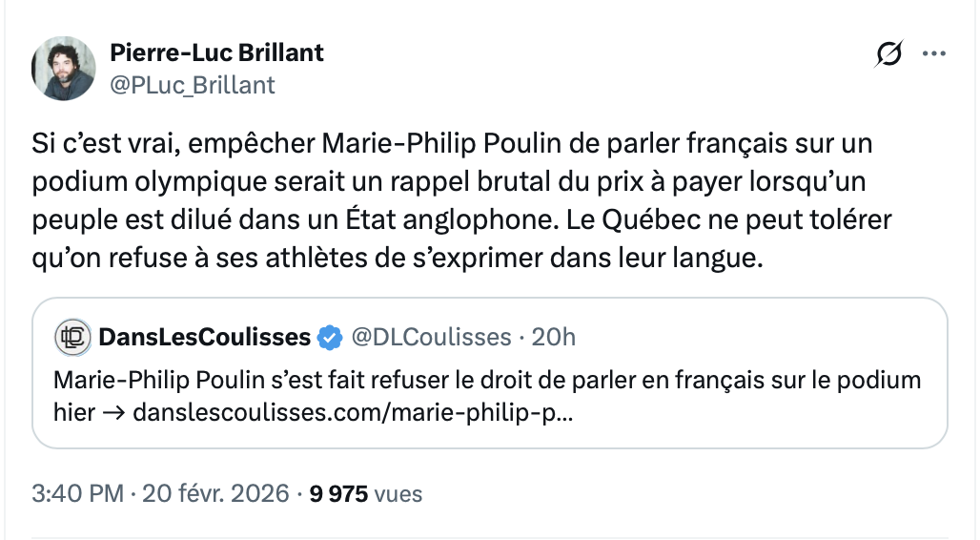980x540 pixels.
Task: Click the word "hier" in quoted tweet
Action: click(x=72, y=414)
